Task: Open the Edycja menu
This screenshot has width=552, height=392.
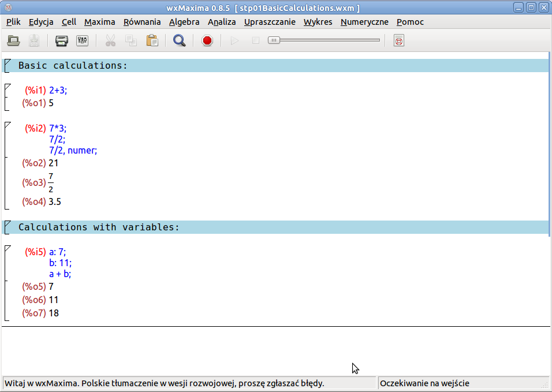Action: pyautogui.click(x=41, y=22)
